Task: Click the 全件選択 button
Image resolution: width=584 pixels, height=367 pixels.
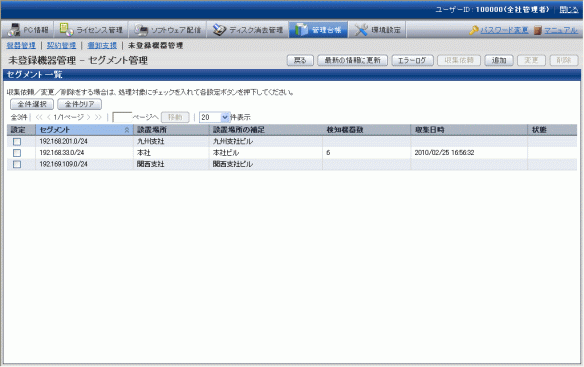Action: pyautogui.click(x=32, y=104)
